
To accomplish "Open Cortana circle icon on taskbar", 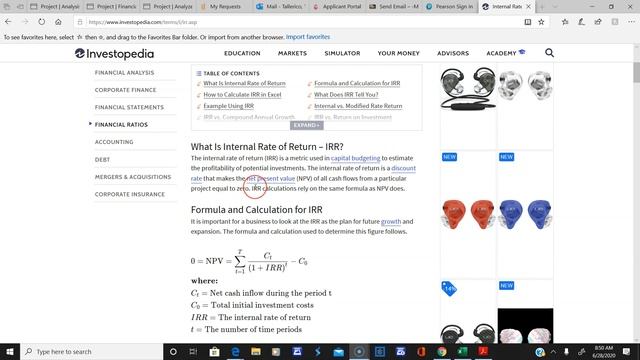I will pyautogui.click(x=173, y=351).
